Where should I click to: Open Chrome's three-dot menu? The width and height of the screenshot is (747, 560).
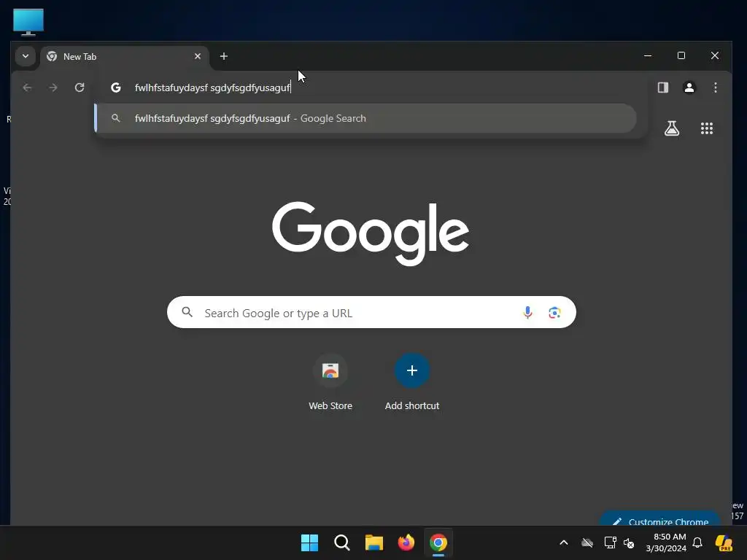point(716,87)
